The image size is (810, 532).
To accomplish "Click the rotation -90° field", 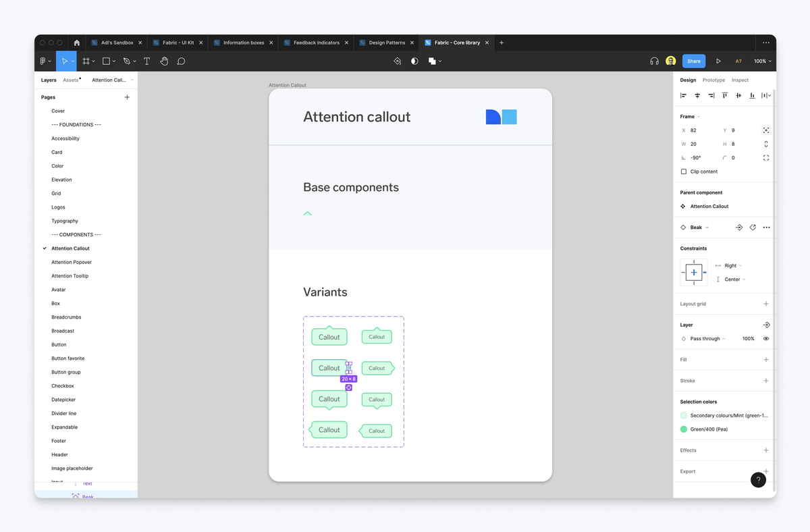I will [x=699, y=158].
